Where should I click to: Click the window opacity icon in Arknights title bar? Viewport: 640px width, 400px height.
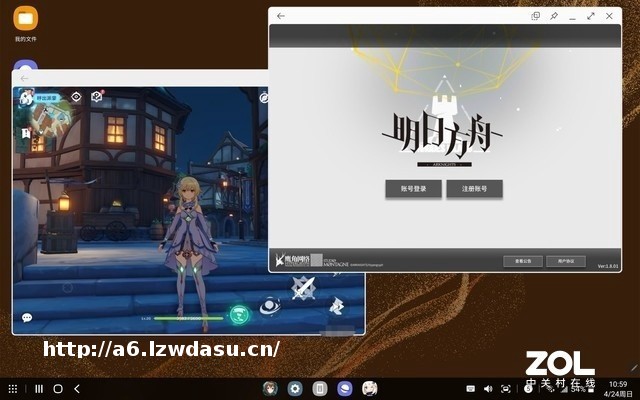[536, 16]
